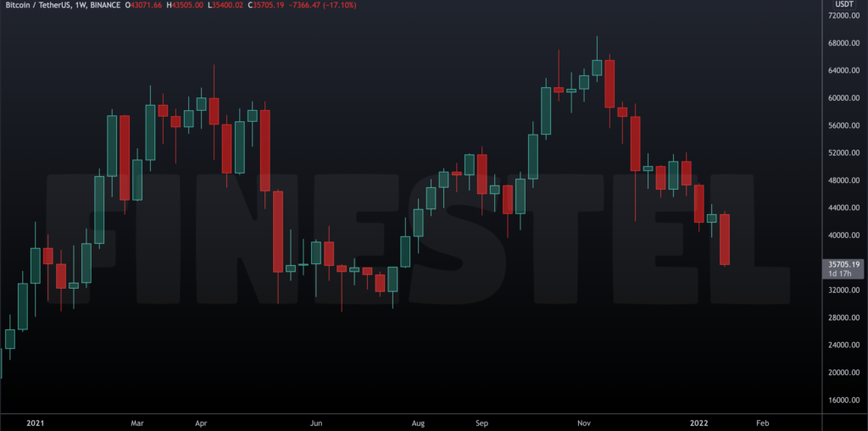
Task: Click the 64000.00 price axis label
Action: [843, 71]
